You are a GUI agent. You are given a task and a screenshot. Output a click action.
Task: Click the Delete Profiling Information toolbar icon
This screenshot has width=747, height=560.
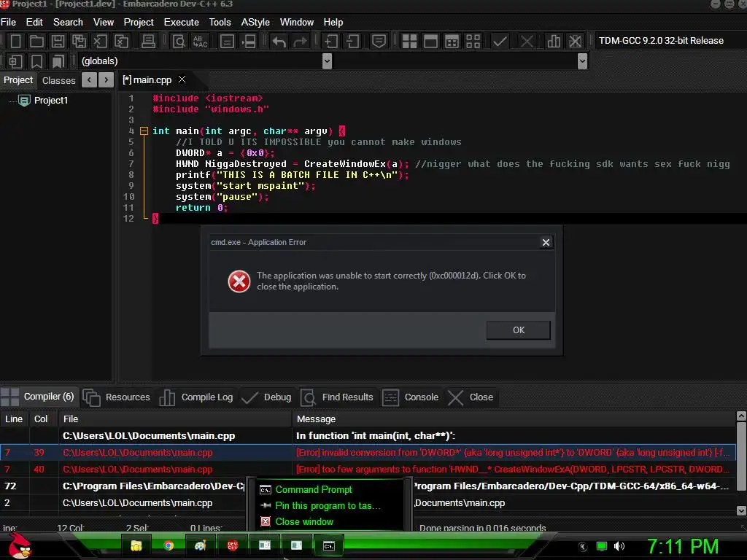tap(575, 41)
